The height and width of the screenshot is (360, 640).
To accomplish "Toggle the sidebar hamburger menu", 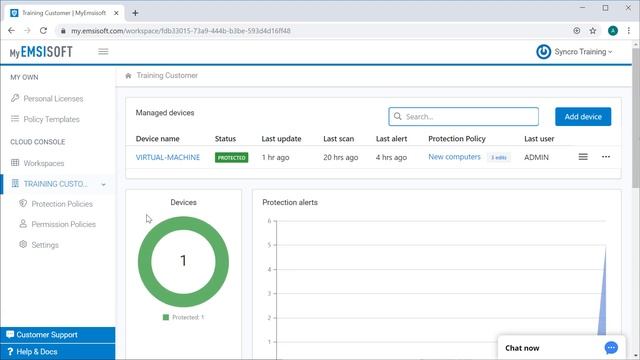I will click(103, 51).
